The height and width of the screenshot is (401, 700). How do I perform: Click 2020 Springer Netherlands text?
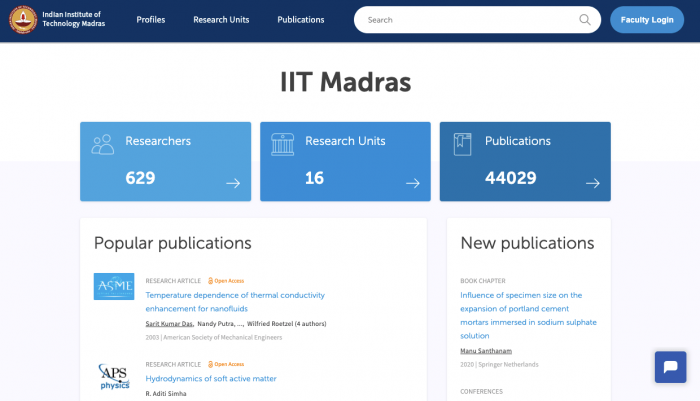click(500, 365)
